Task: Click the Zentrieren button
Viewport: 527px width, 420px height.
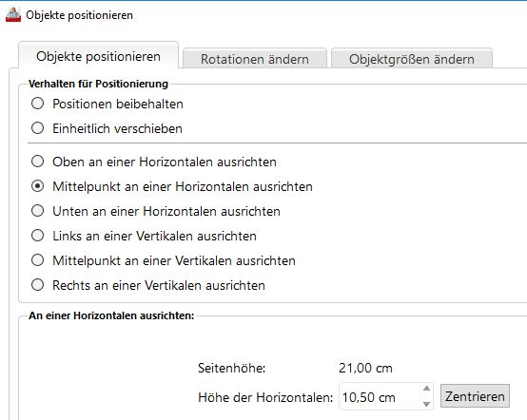Action: (x=475, y=396)
